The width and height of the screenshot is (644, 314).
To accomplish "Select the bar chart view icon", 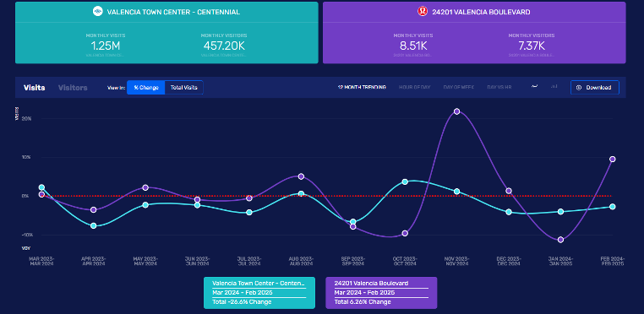I will click(554, 87).
